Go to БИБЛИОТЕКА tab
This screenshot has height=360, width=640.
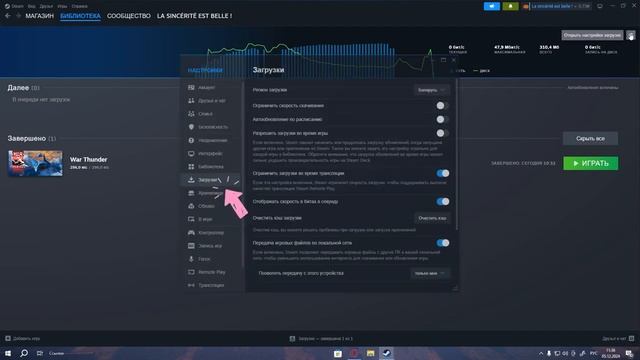(80, 16)
